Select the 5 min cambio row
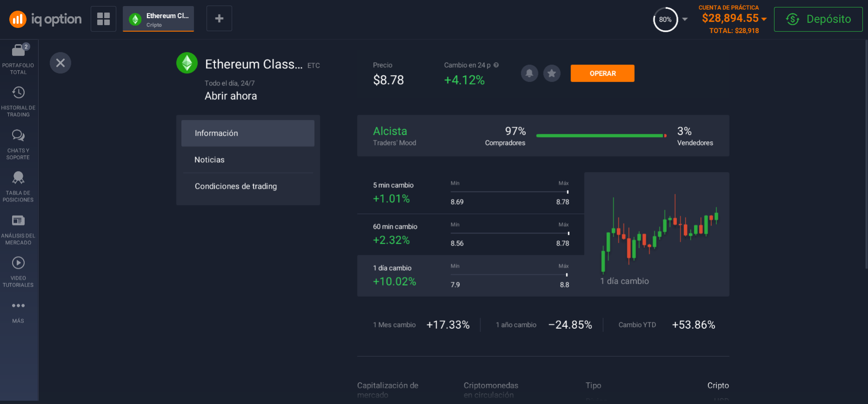Viewport: 868px width, 404px height. pyautogui.click(x=470, y=193)
